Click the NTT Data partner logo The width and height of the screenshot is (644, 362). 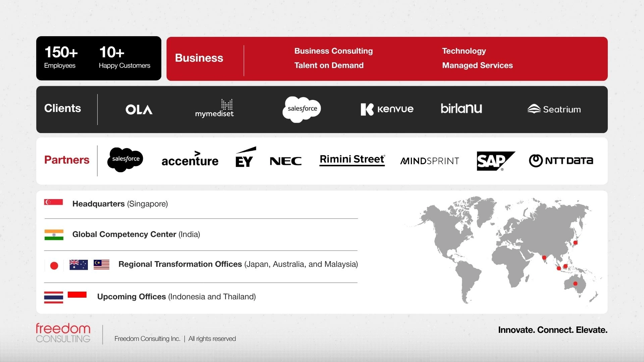pyautogui.click(x=561, y=161)
